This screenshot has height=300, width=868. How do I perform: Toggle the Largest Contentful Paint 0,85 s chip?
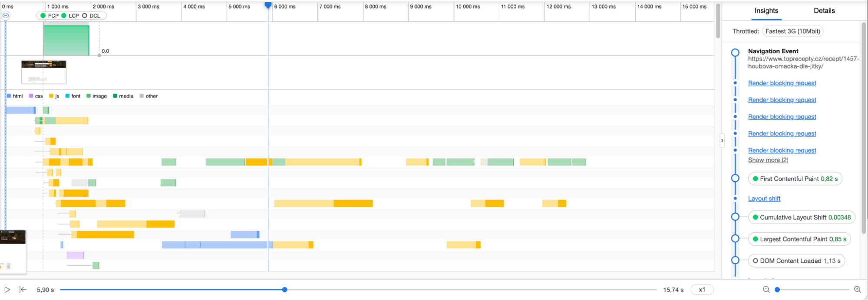[799, 239]
